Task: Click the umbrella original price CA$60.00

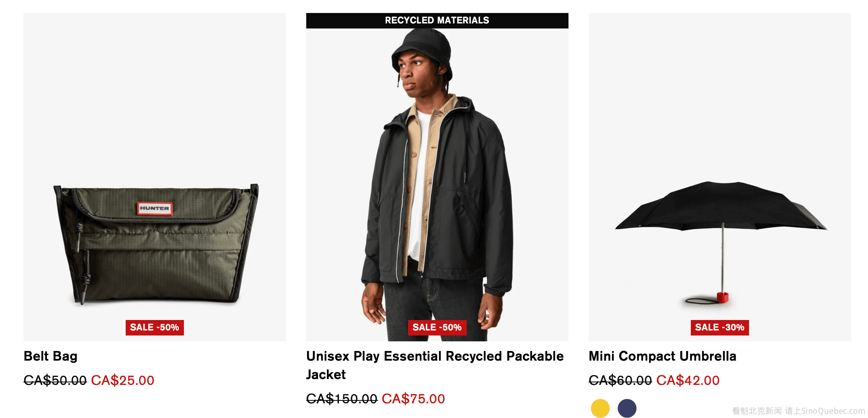Action: click(620, 380)
